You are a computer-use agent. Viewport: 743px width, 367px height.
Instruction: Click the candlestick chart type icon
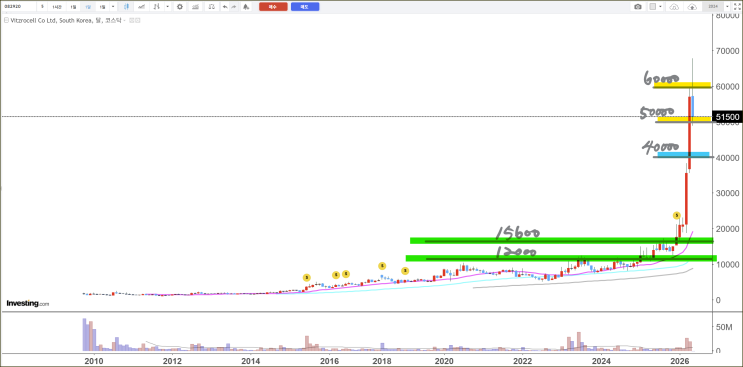[x=126, y=7]
